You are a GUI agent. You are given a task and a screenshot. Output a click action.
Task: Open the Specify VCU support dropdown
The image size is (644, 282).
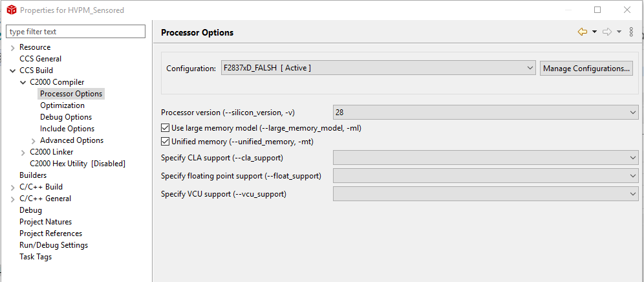click(x=486, y=193)
